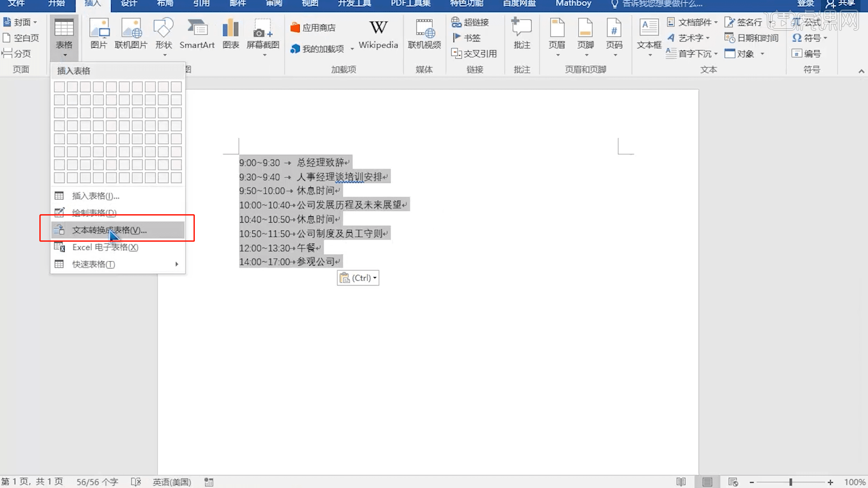Click the 共享 share button
The image size is (868, 488).
pos(840,4)
